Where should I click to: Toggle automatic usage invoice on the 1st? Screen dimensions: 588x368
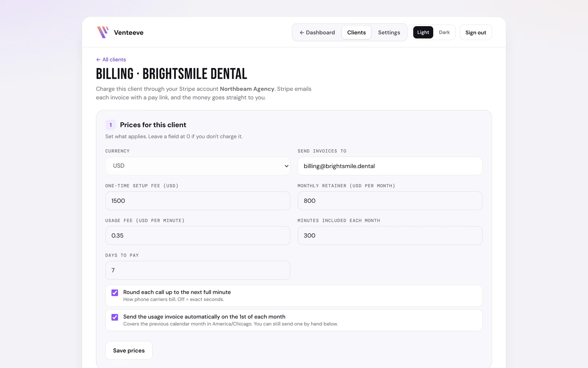click(x=115, y=317)
